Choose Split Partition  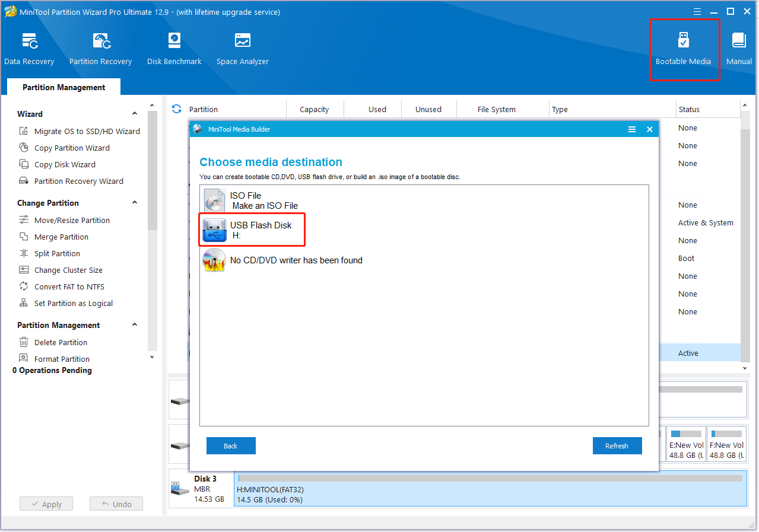(50, 253)
